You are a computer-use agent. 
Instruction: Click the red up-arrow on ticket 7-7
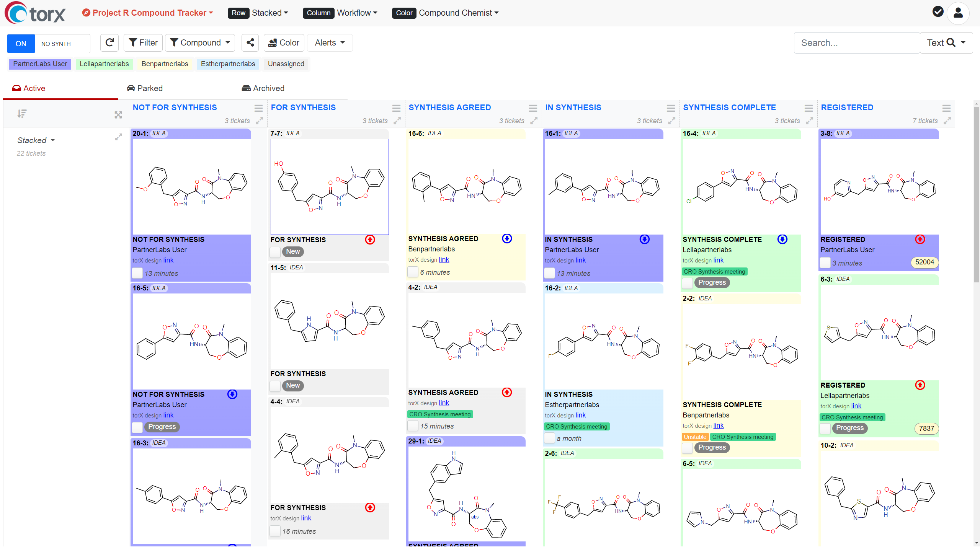[x=370, y=240]
